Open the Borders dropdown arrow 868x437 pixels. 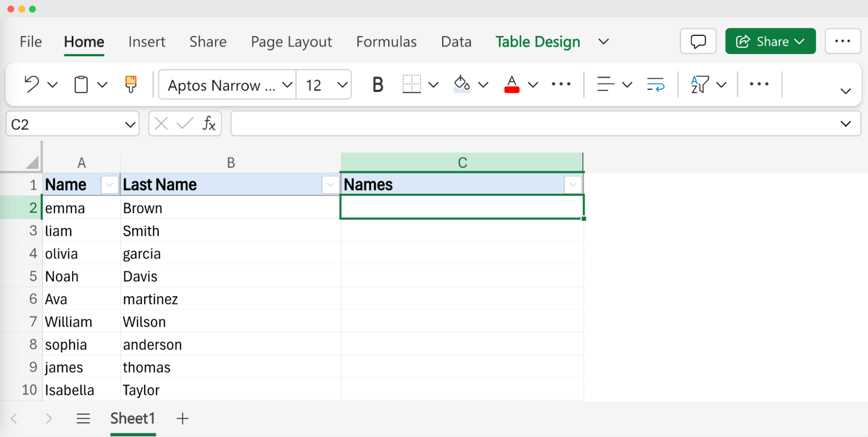click(x=434, y=84)
